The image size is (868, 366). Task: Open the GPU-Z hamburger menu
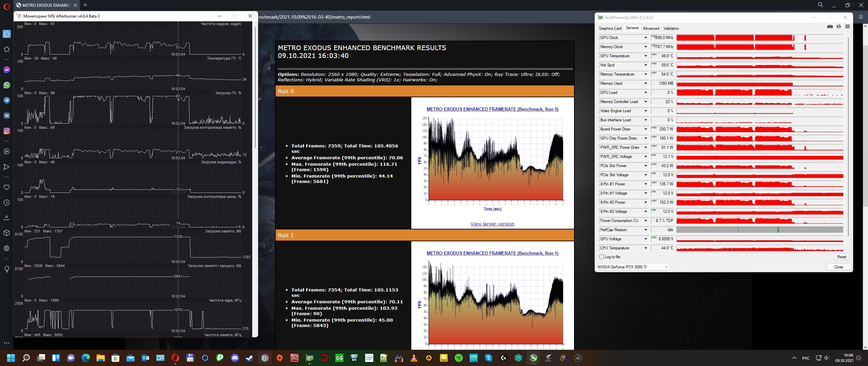click(x=847, y=27)
